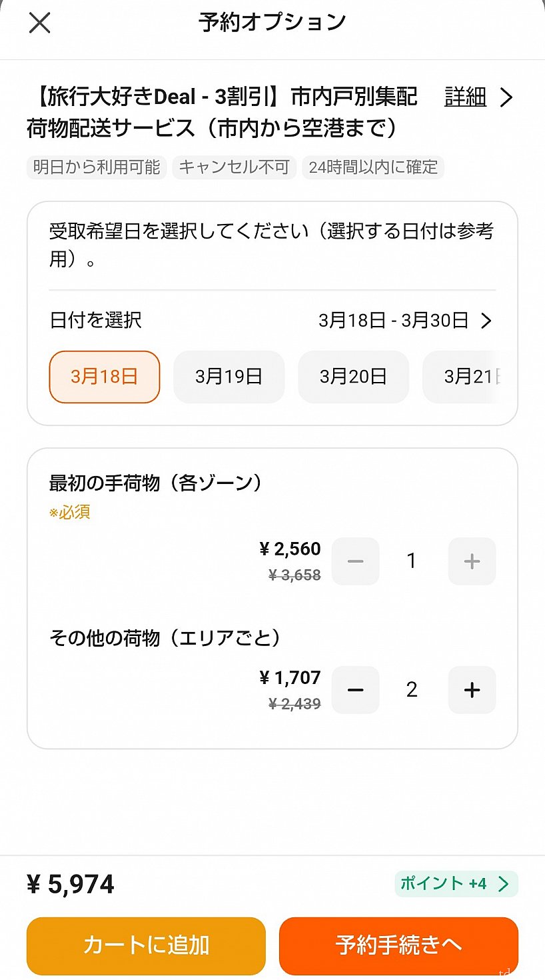Close the 予約オプション dialog with X
Image resolution: width=545 pixels, height=980 pixels.
click(x=40, y=23)
